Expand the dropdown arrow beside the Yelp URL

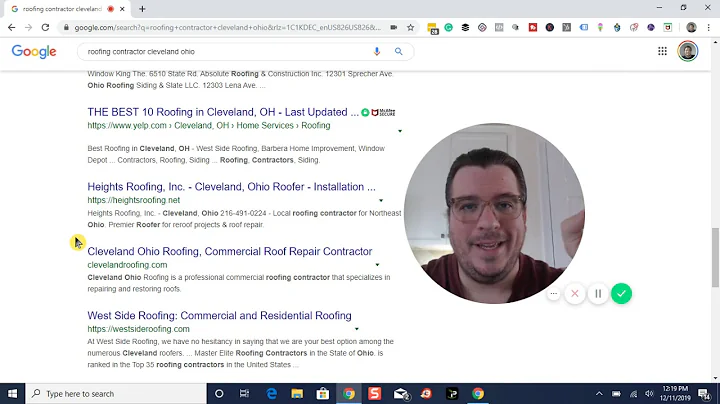[400, 131]
